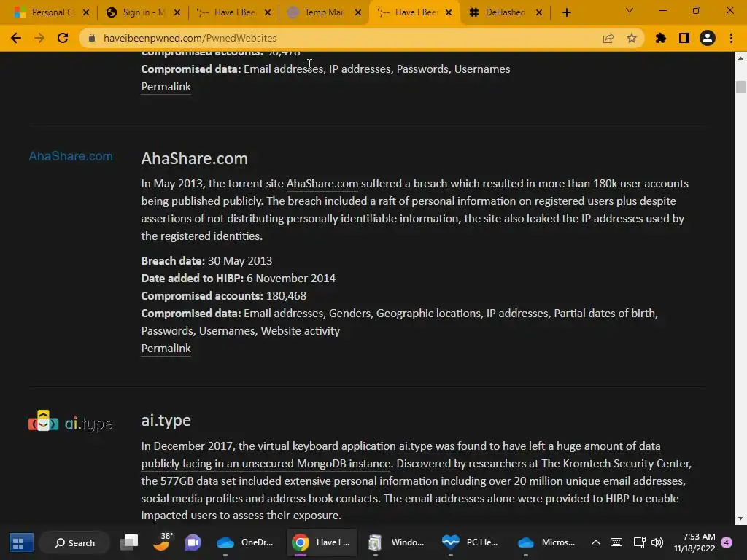
Task: Open chat video app on taskbar
Action: tap(193, 542)
